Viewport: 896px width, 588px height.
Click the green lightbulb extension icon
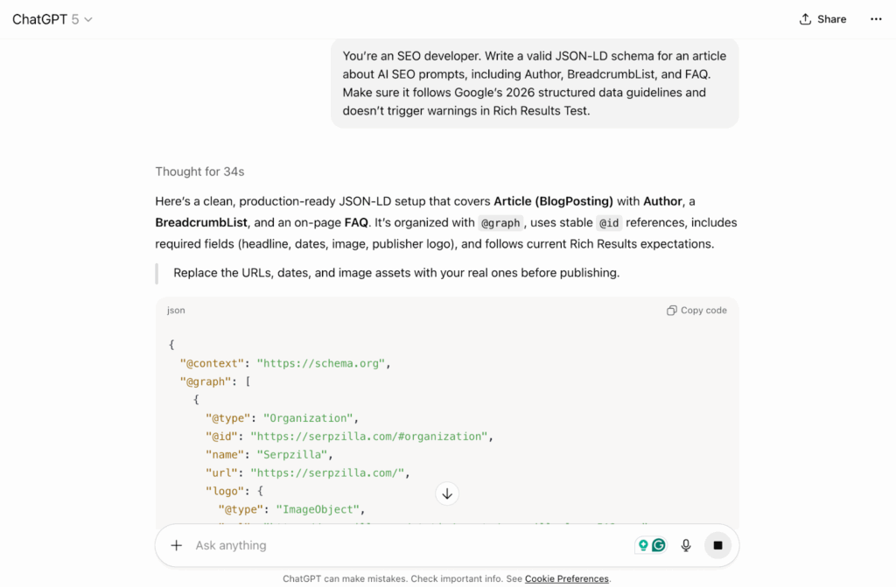click(643, 545)
